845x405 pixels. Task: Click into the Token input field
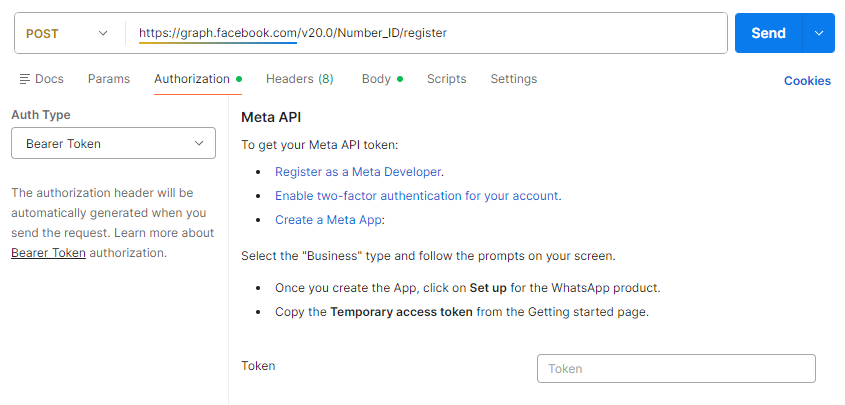pos(676,369)
